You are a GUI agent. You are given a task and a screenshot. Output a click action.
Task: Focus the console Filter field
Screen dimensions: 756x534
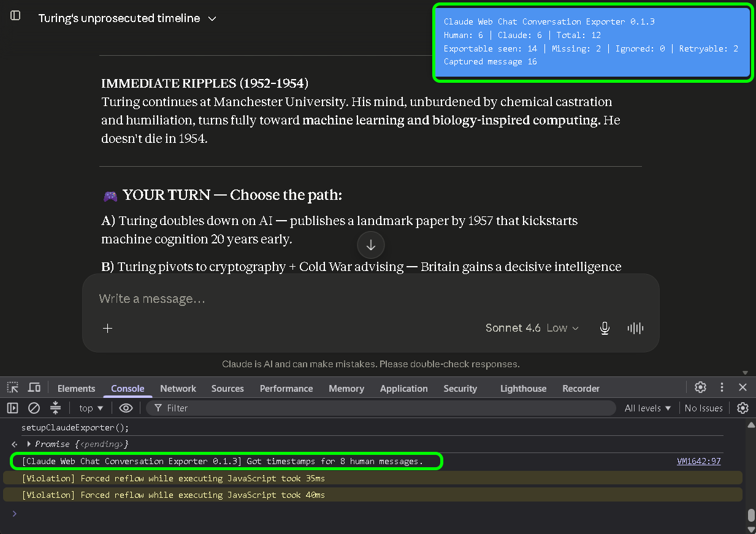pos(381,408)
